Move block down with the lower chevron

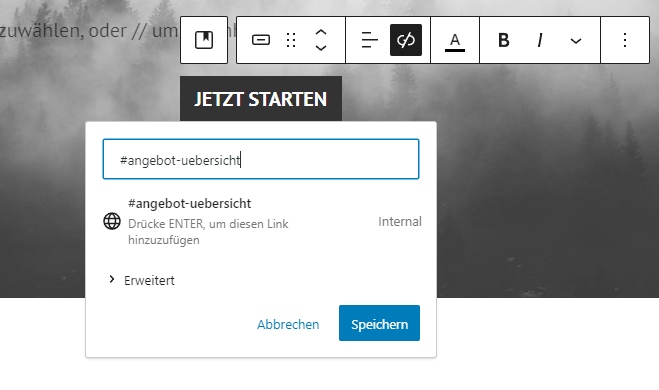(321, 48)
